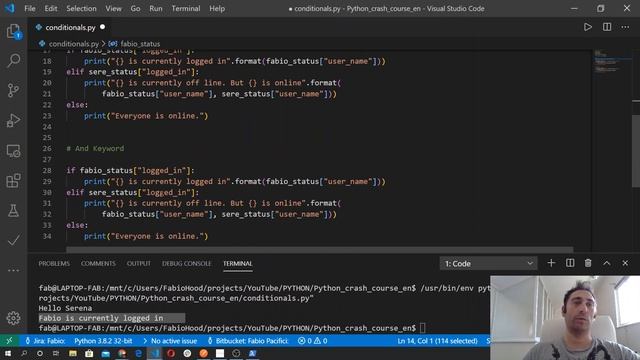640x360 pixels.
Task: Click the editor vertical scrollbar thumb
Action: 636,151
